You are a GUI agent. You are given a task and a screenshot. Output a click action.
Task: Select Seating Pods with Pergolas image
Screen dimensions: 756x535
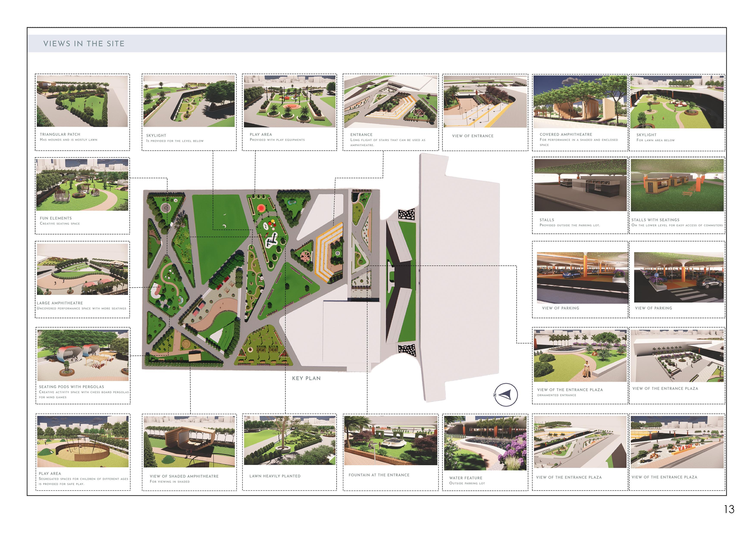(x=83, y=356)
